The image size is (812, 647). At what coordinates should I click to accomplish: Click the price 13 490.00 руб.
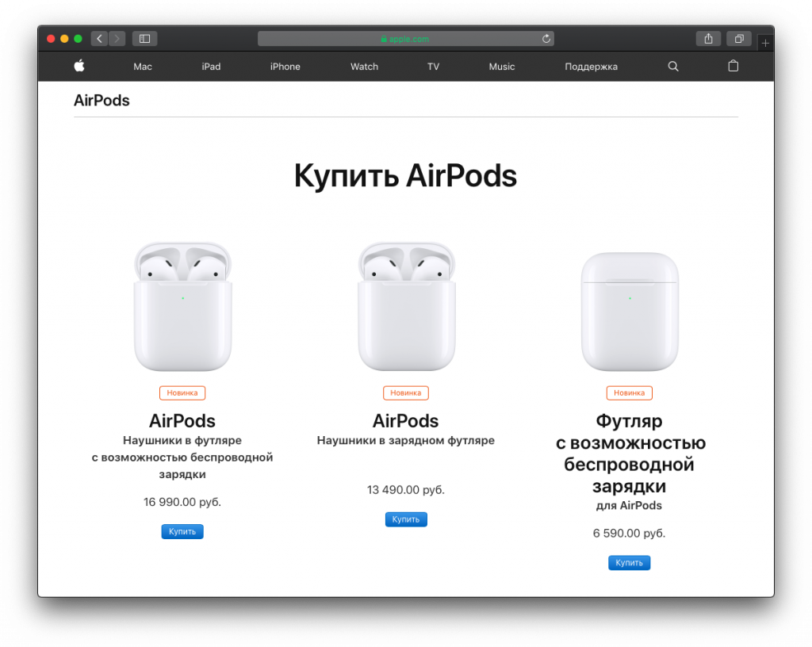406,490
